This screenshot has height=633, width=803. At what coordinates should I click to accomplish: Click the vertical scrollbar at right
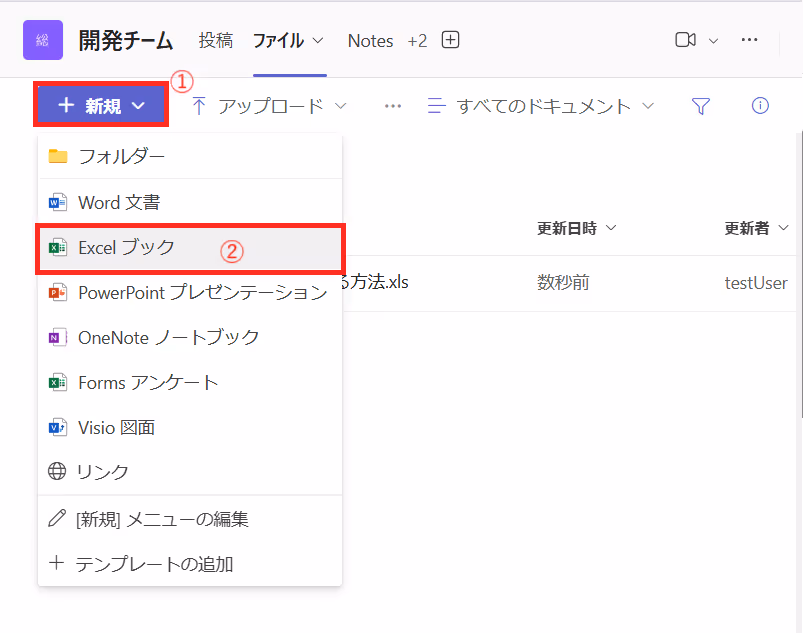(x=800, y=274)
